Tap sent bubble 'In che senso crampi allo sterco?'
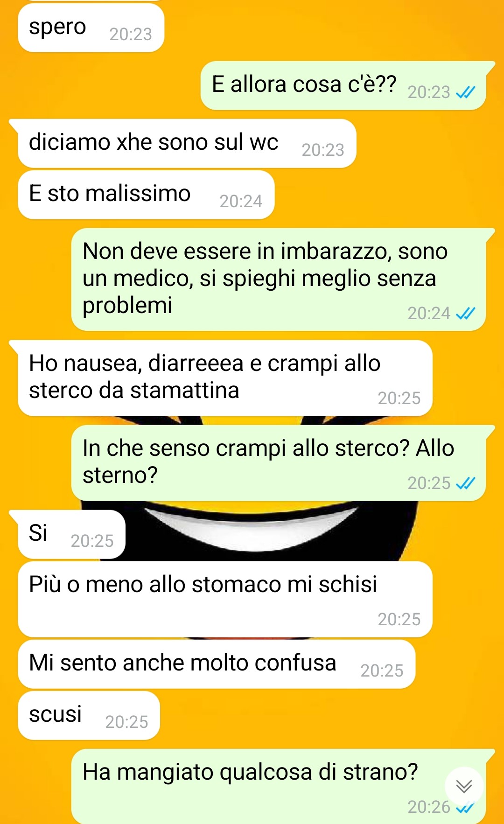This screenshot has width=504, height=824. click(279, 463)
